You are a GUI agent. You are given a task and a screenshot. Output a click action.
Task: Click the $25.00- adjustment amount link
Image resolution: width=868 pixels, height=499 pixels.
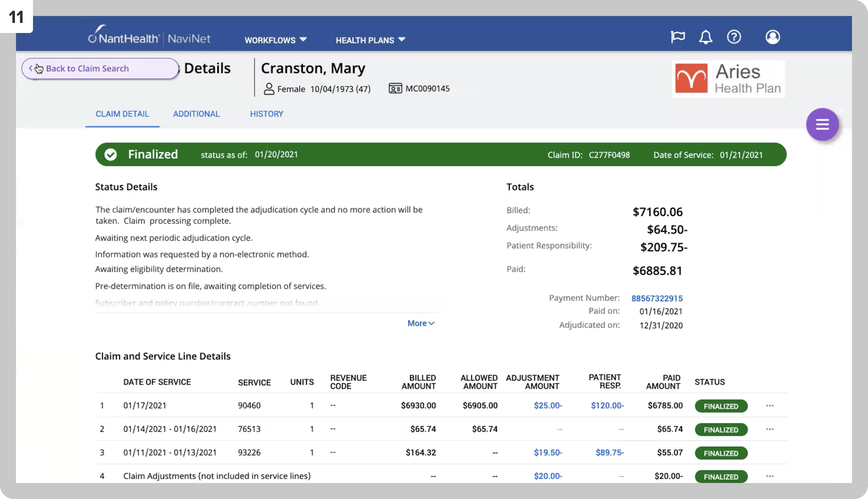pyautogui.click(x=548, y=406)
